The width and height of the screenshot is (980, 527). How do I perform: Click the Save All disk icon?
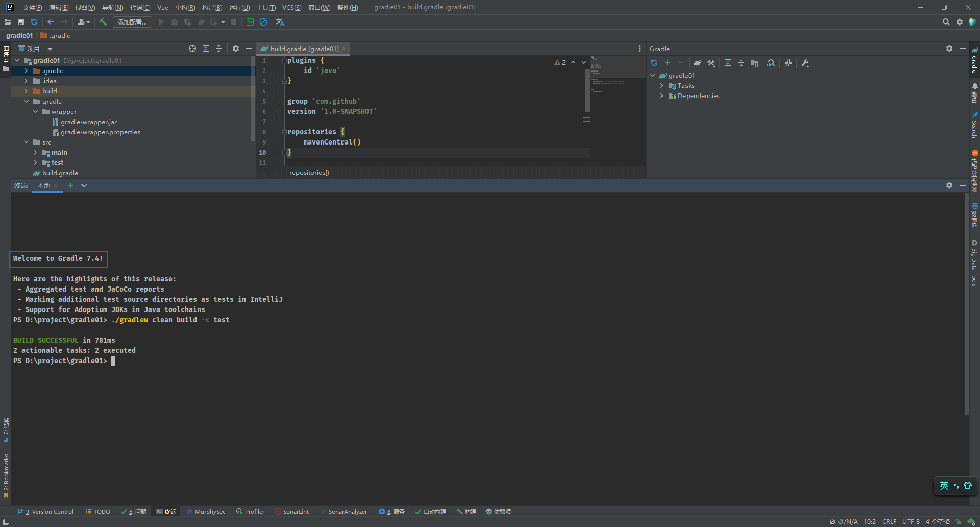click(x=21, y=22)
